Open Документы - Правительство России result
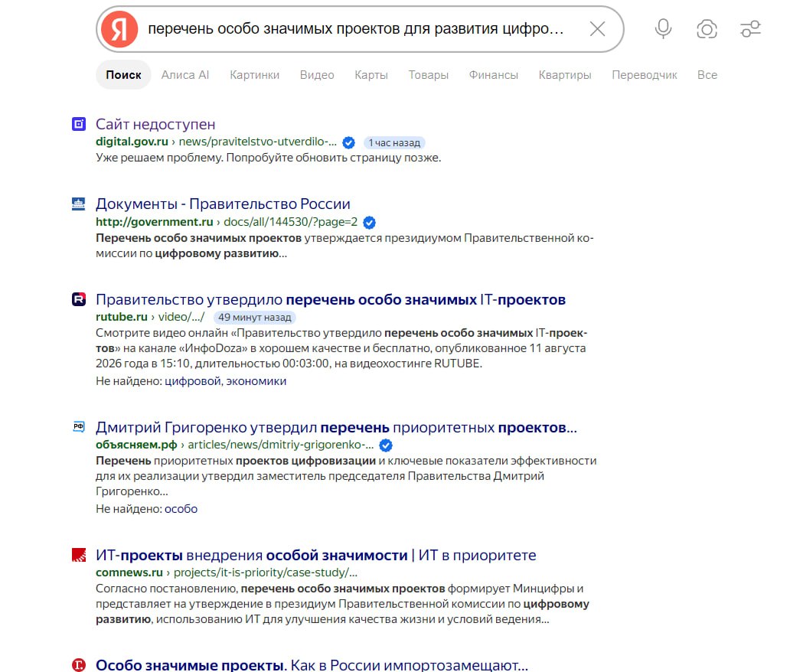 coord(223,204)
